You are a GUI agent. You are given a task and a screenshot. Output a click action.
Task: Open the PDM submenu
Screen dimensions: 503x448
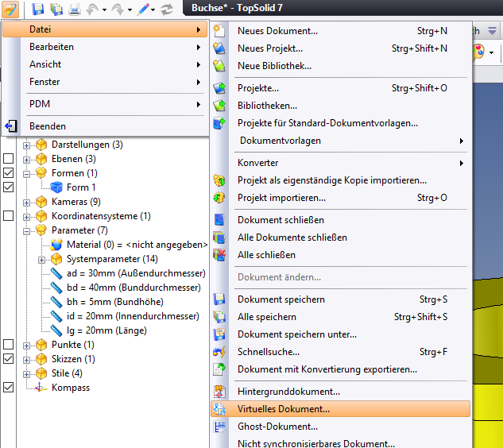105,104
